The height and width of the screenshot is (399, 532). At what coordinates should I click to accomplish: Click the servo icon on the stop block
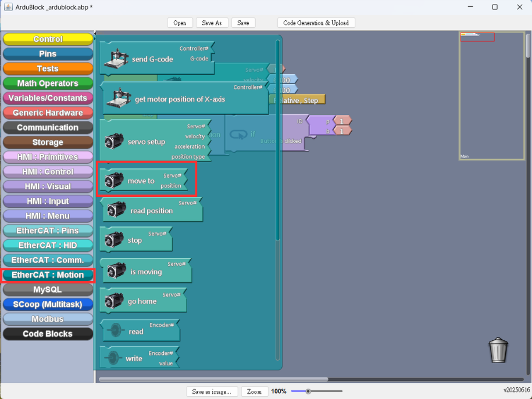[x=114, y=240]
